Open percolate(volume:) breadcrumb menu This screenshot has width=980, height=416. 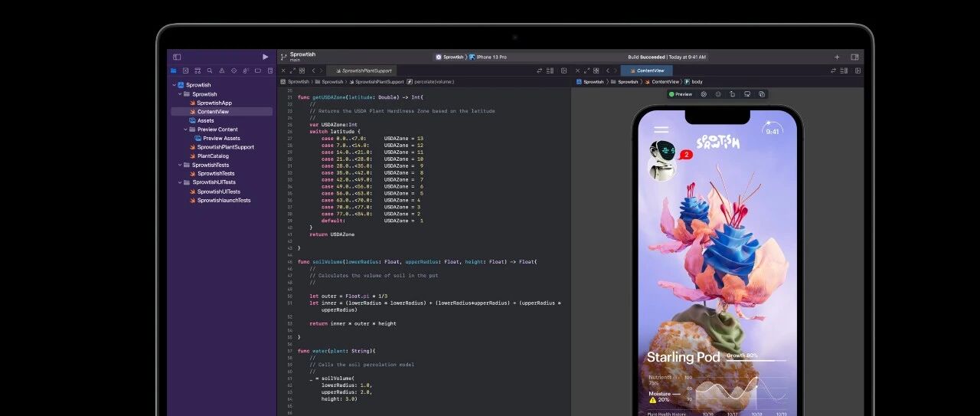coord(431,81)
